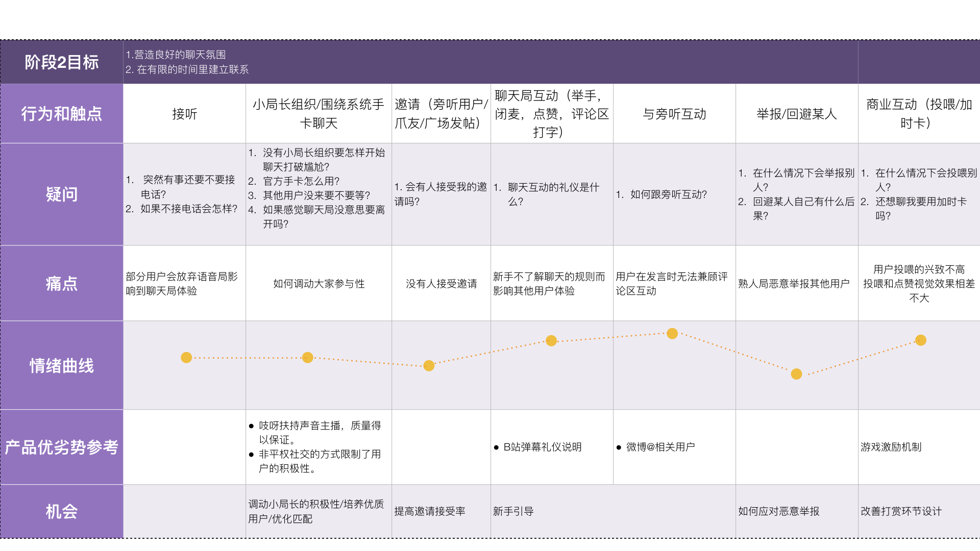Image resolution: width=980 pixels, height=551 pixels.
Task: Click the 产品优劣势参考 row header
Action: 62,447
